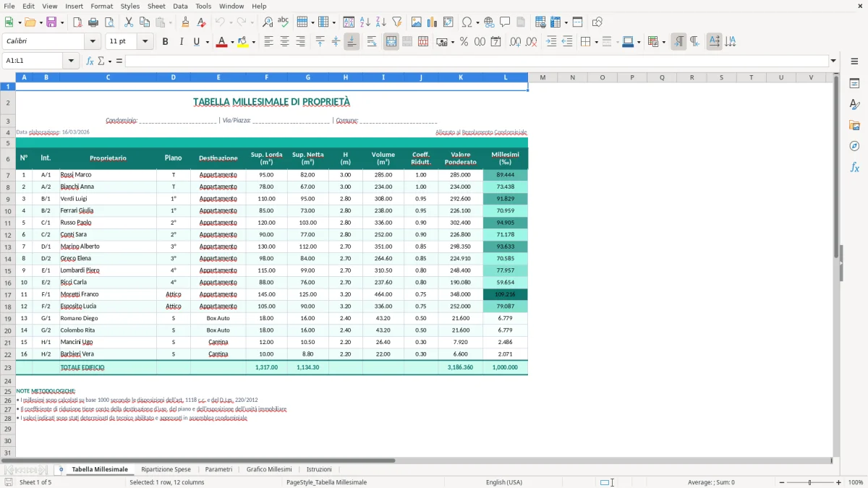
Task: Click the Insert Chart icon
Action: tap(432, 22)
